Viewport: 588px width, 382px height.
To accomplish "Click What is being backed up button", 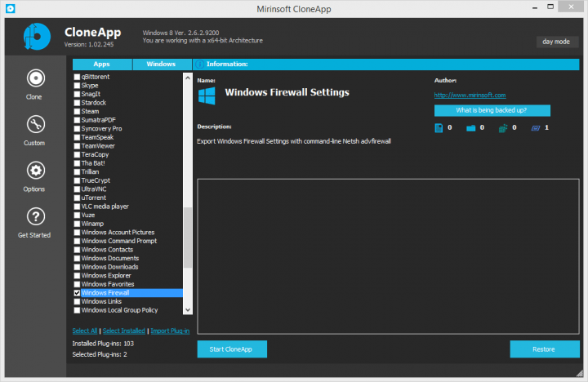I will coord(492,110).
